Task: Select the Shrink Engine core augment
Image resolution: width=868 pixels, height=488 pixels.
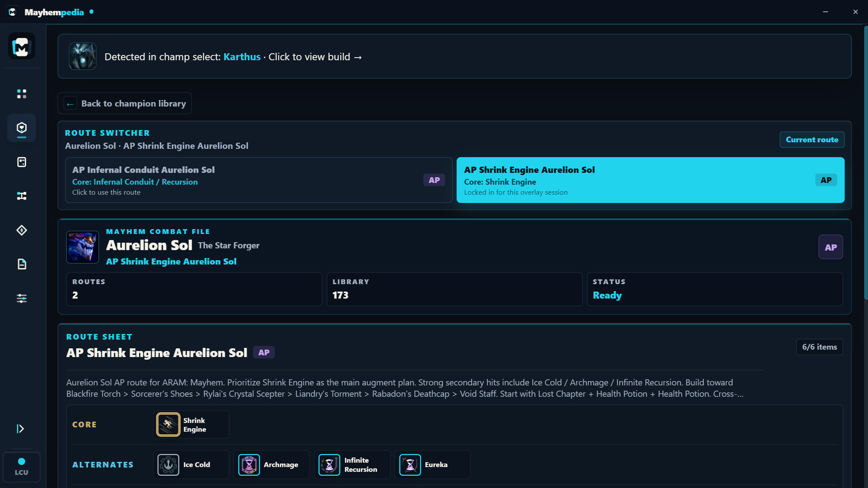Action: coord(191,425)
